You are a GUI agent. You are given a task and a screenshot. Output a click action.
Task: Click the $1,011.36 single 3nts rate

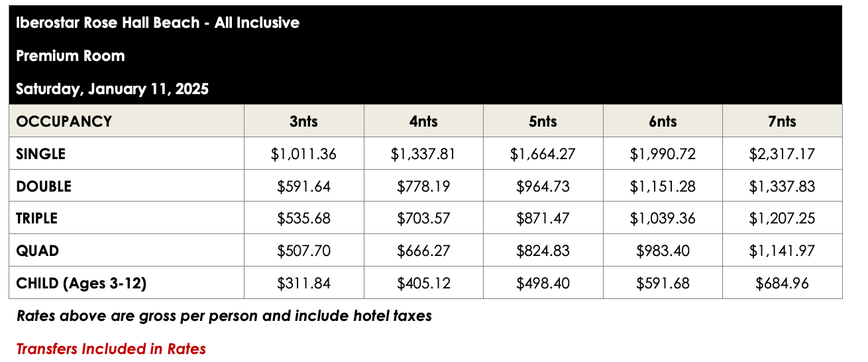pos(303,154)
